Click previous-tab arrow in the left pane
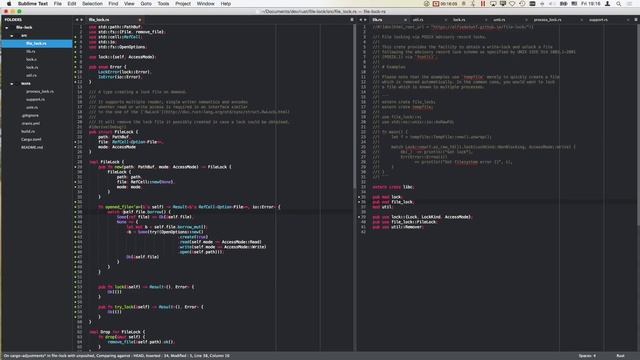Viewport: 640px width, 360px height. (77, 20)
